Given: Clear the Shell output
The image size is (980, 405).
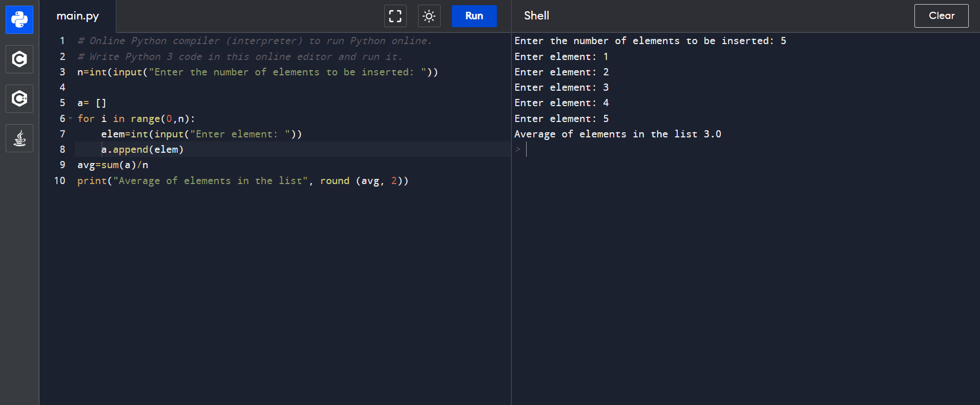Looking at the screenshot, I should [941, 16].
